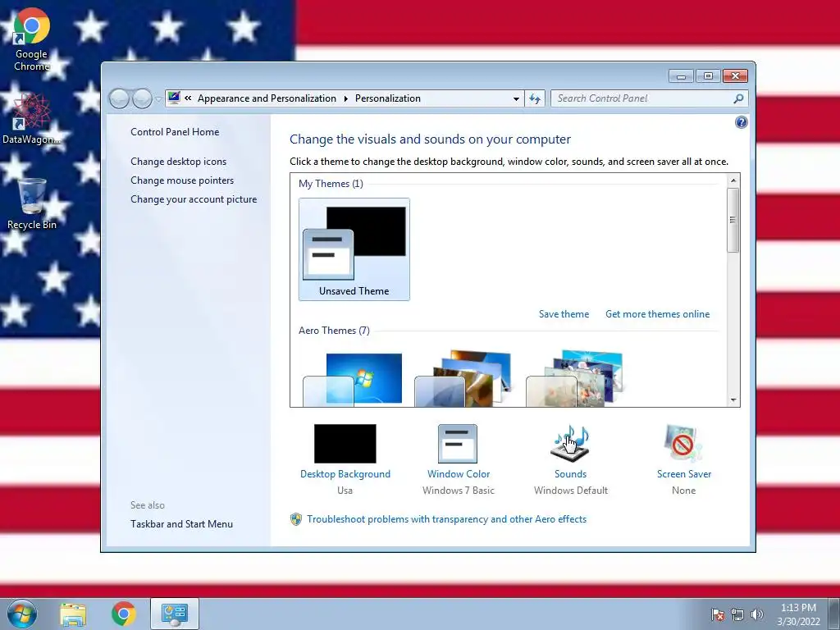Open Windows Explorer from taskbar
The image size is (840, 630).
[x=73, y=614]
